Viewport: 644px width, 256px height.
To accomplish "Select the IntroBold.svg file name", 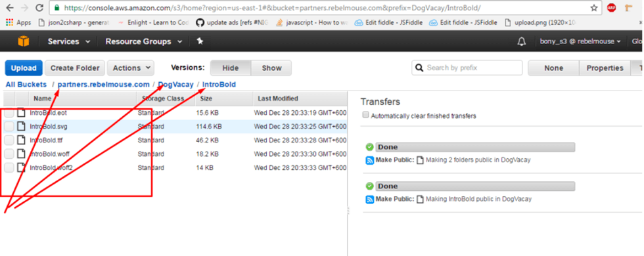I will [x=49, y=126].
